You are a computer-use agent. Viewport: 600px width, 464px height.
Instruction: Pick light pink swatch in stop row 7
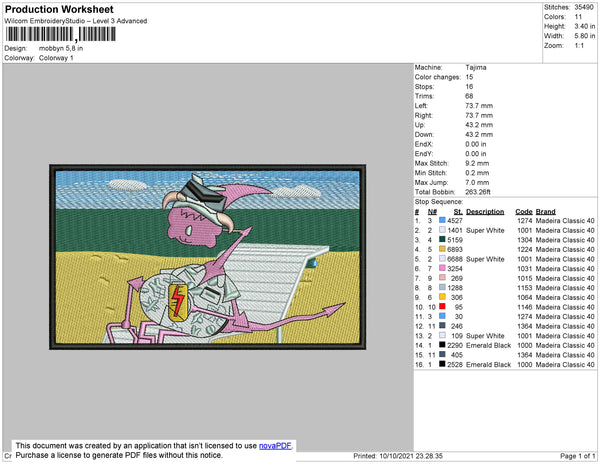(x=442, y=278)
